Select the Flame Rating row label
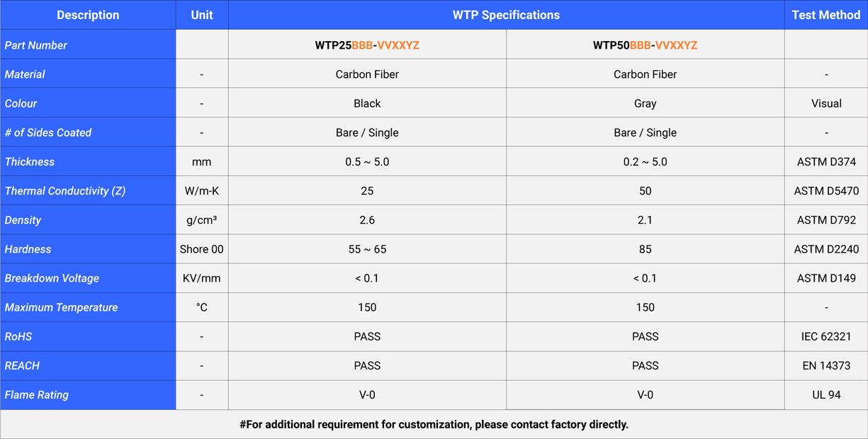The image size is (868, 439). [37, 395]
